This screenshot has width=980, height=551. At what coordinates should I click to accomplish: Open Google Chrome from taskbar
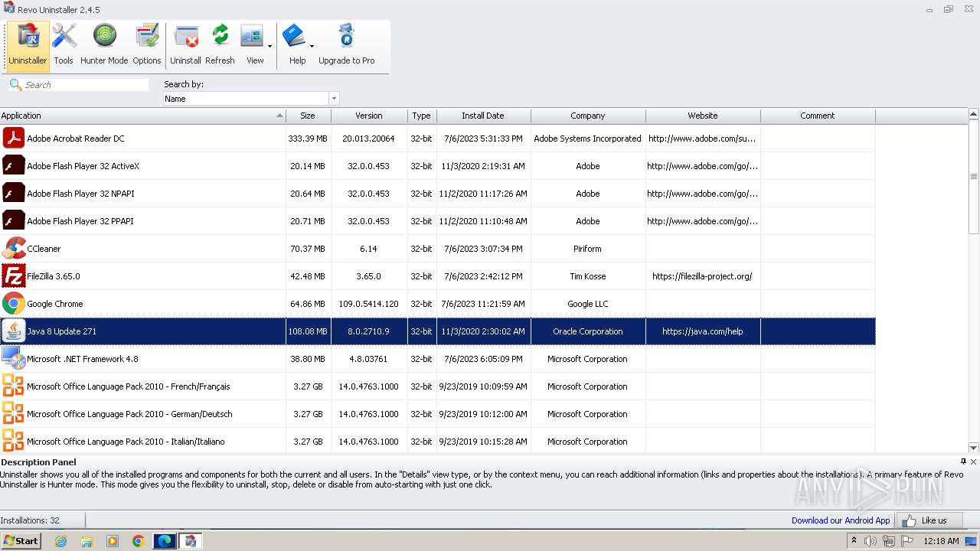coord(139,541)
